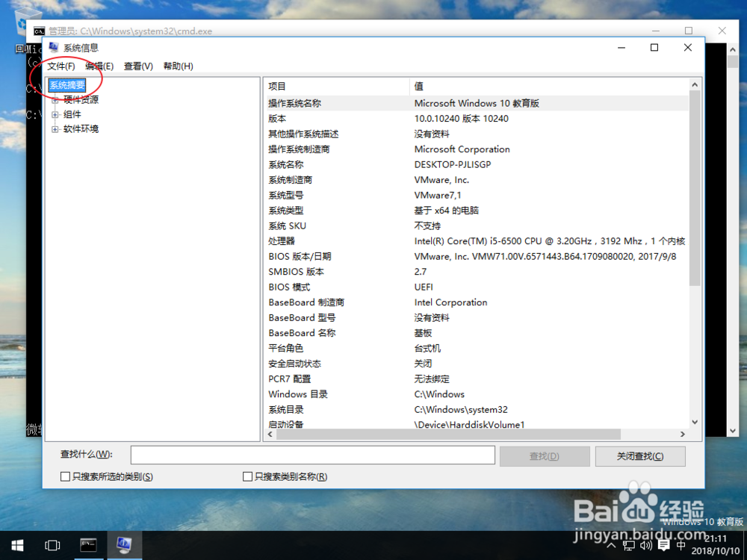Expand the 硬件资源 tree node
The height and width of the screenshot is (560, 747).
click(x=55, y=100)
